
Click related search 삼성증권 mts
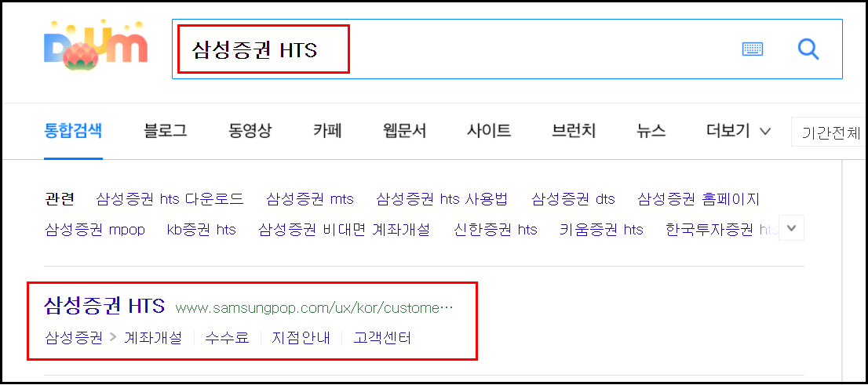(x=309, y=199)
